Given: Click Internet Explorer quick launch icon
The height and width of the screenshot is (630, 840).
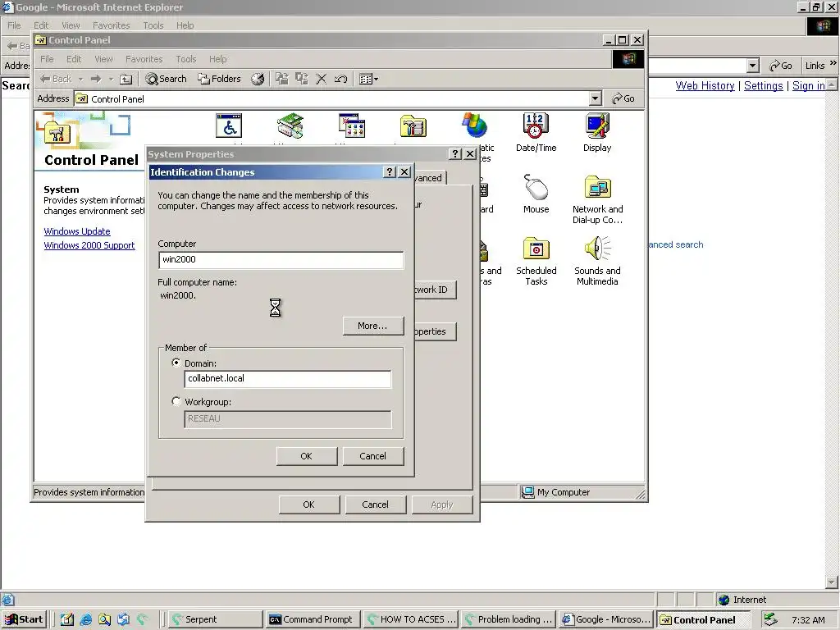Looking at the screenshot, I should (x=85, y=619).
